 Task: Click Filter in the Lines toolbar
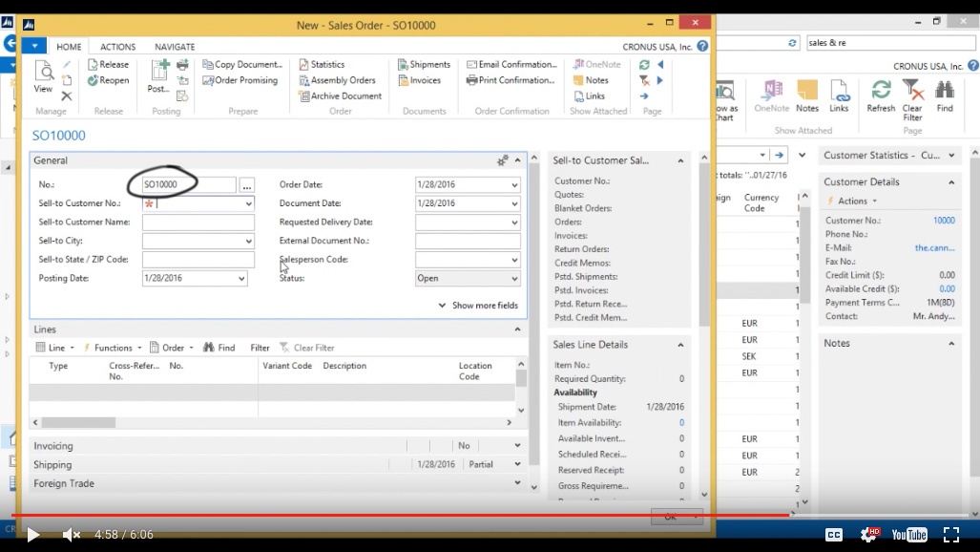tap(260, 348)
